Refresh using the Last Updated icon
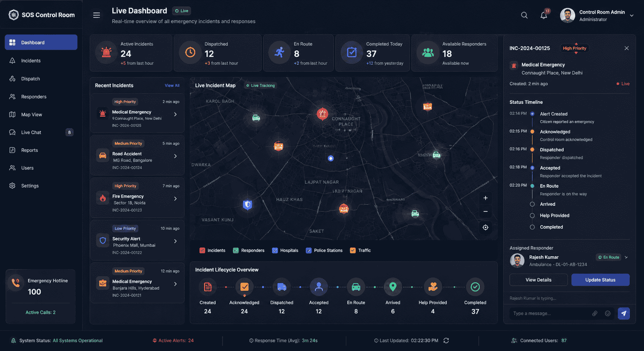644x351 pixels. 446,340
